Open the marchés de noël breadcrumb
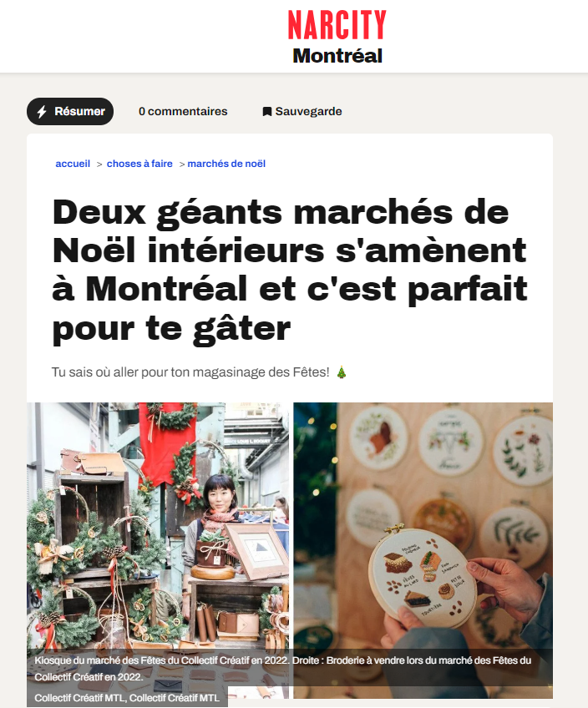 pos(226,164)
